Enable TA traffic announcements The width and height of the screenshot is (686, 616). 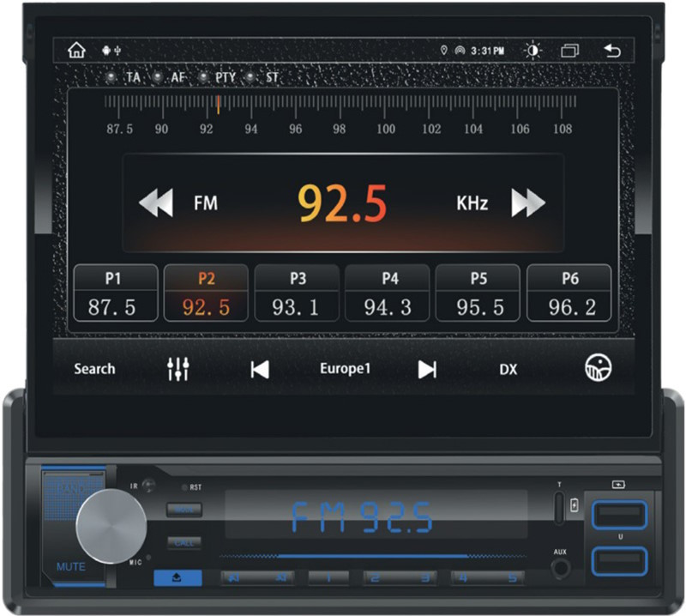coord(129,77)
